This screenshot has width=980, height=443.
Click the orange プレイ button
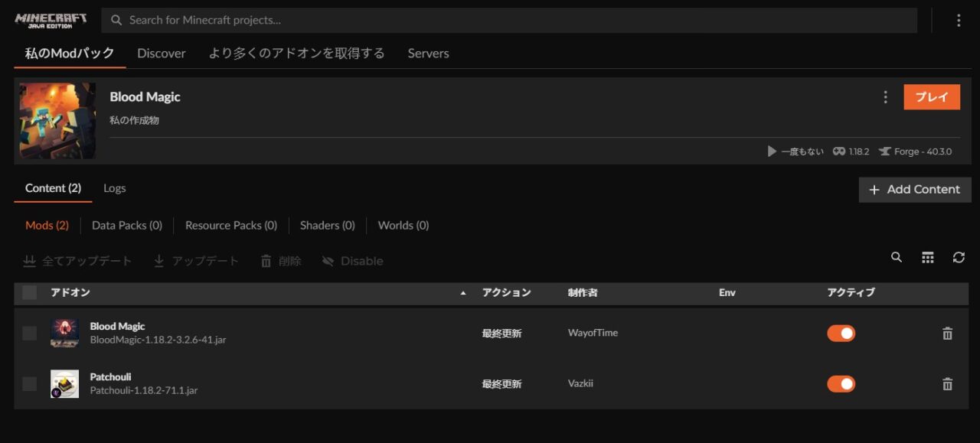coord(932,97)
